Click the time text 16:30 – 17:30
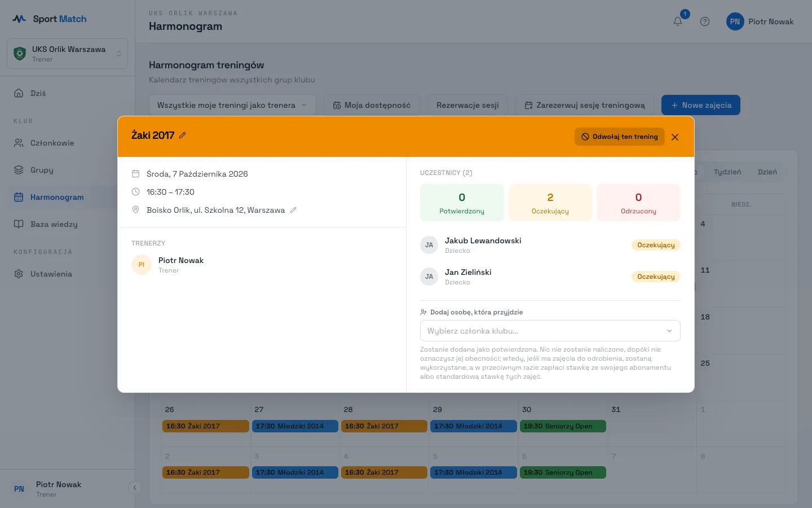This screenshot has height=508, width=812. pyautogui.click(x=170, y=192)
